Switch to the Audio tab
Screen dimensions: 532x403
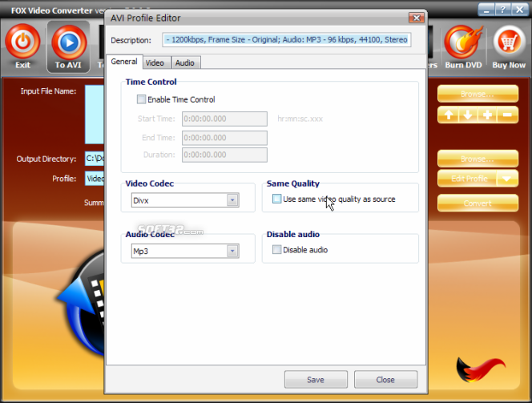click(185, 62)
